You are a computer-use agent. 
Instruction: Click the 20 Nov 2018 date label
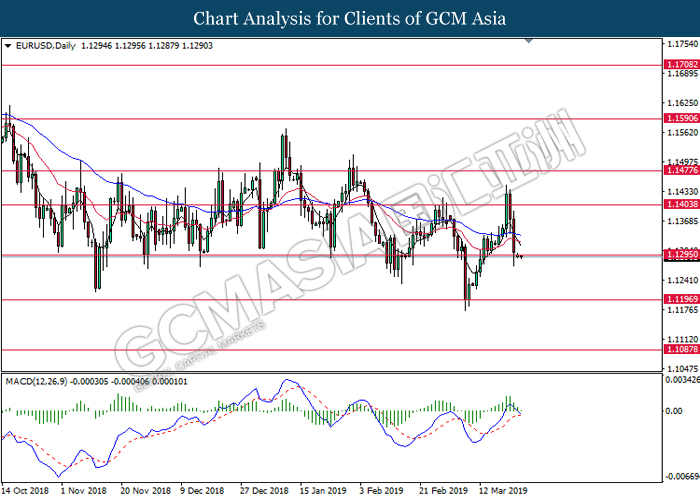point(146,491)
